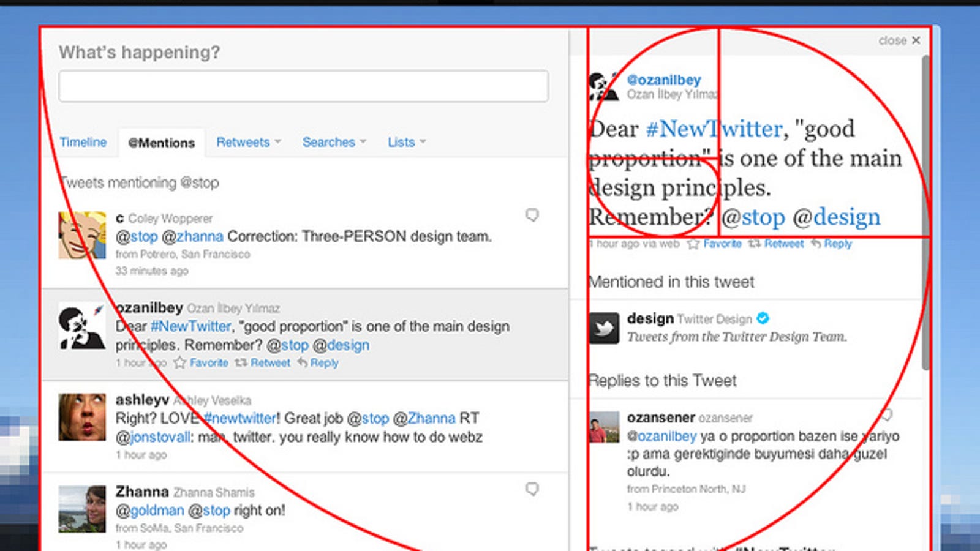The width and height of the screenshot is (980, 551).
Task: Open @ozanilbey mention in ozansener's reply
Action: tap(661, 436)
